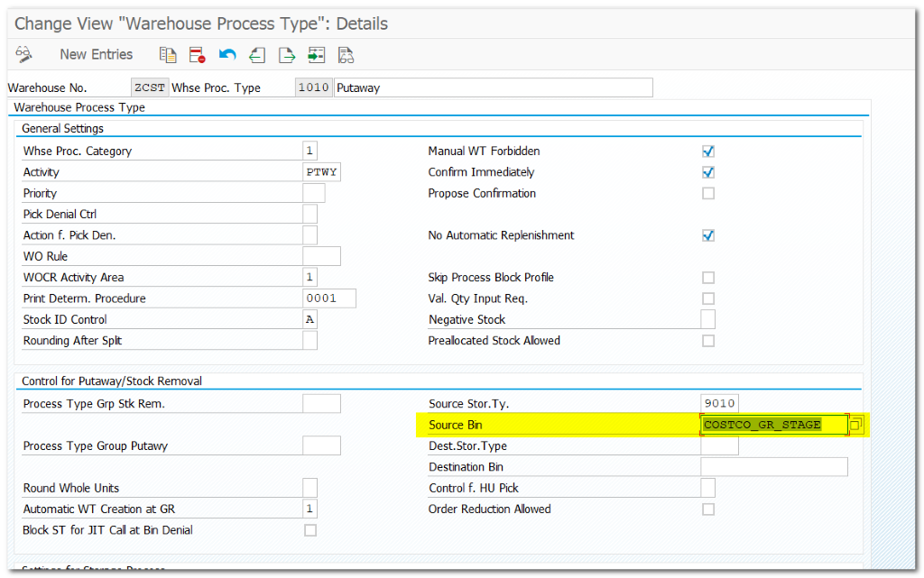Select the Previous Entry green arrow icon
This screenshot has height=578, width=924.
point(257,54)
